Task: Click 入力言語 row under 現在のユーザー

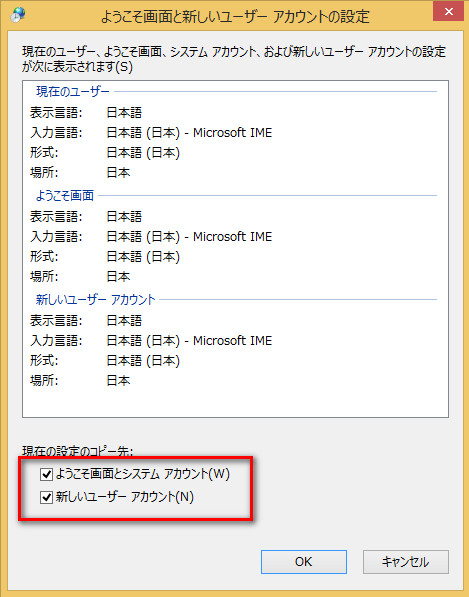Action: 151,133
